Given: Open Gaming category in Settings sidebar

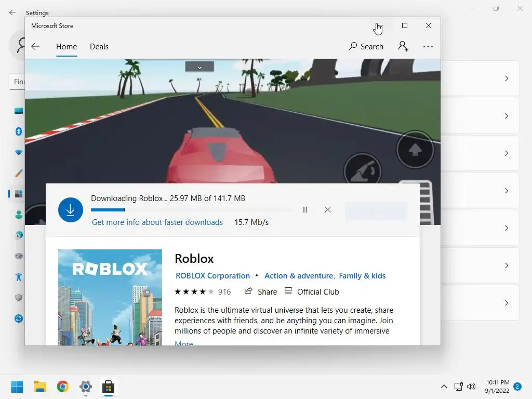Looking at the screenshot, I should point(19,256).
